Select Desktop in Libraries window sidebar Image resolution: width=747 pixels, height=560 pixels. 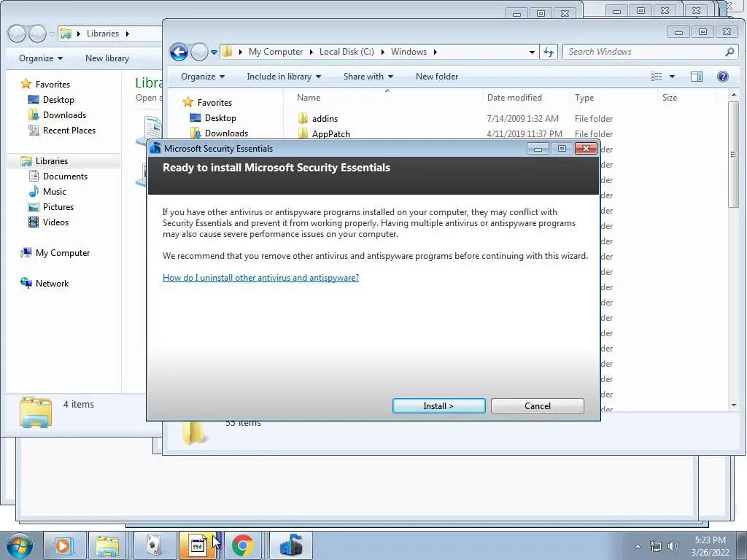click(58, 99)
